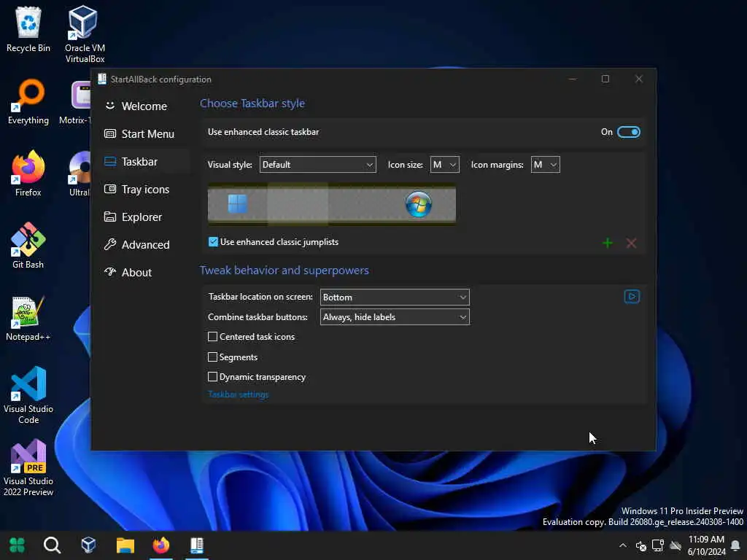
Task: Enable Dynamic transparency checkbox
Action: point(212,377)
